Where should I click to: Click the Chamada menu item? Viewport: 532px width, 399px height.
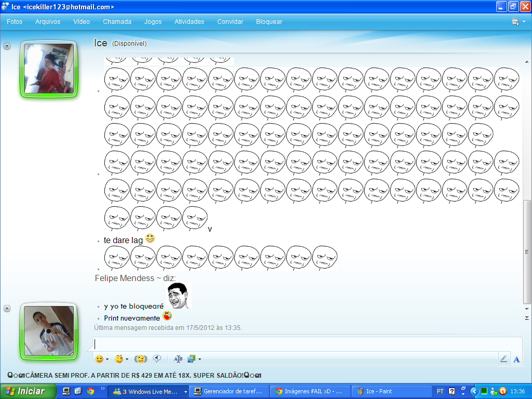(x=117, y=22)
